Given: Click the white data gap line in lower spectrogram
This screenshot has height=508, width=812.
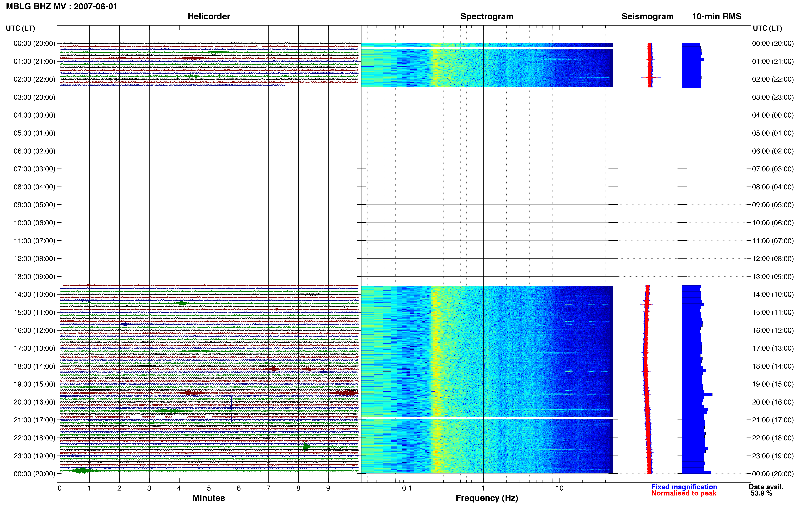Looking at the screenshot, I should [x=487, y=418].
